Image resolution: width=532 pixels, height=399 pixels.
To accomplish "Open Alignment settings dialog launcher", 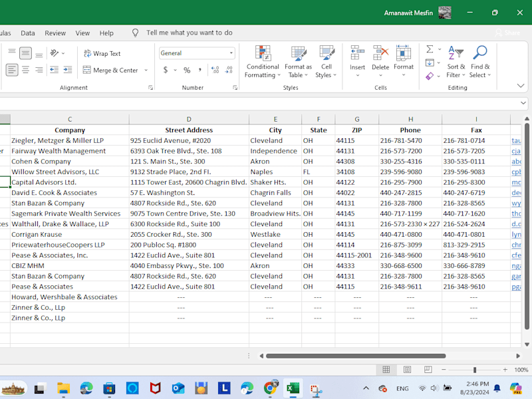I will pos(151,88).
